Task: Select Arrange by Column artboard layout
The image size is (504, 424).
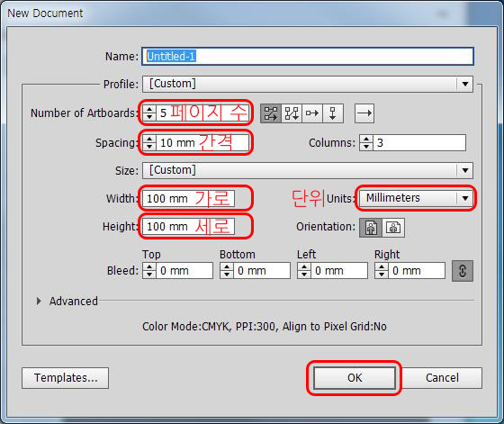Action: tap(333, 113)
